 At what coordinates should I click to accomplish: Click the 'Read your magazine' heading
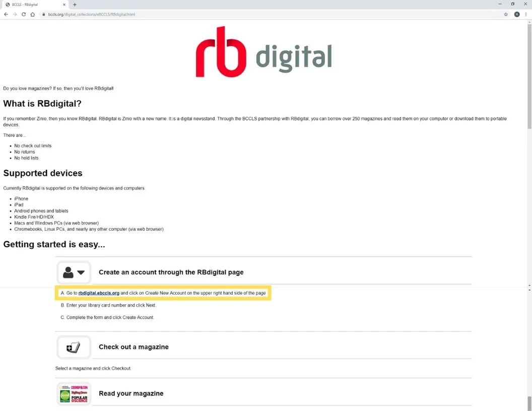click(131, 393)
